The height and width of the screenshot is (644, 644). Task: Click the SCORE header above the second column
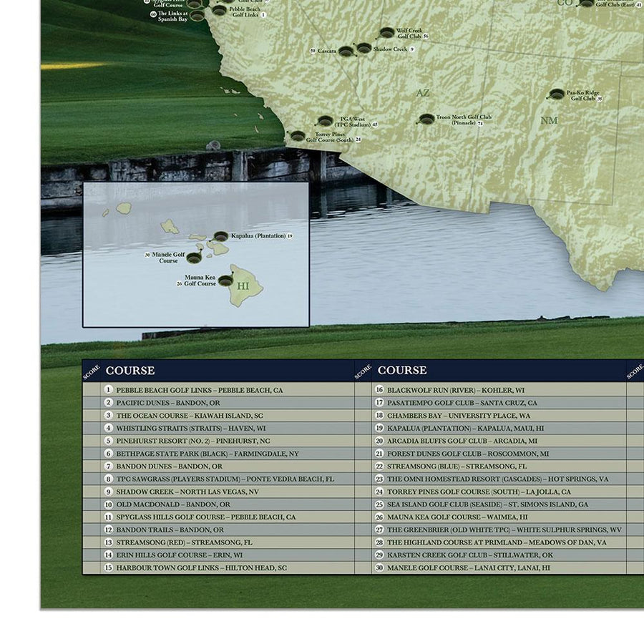(x=363, y=371)
